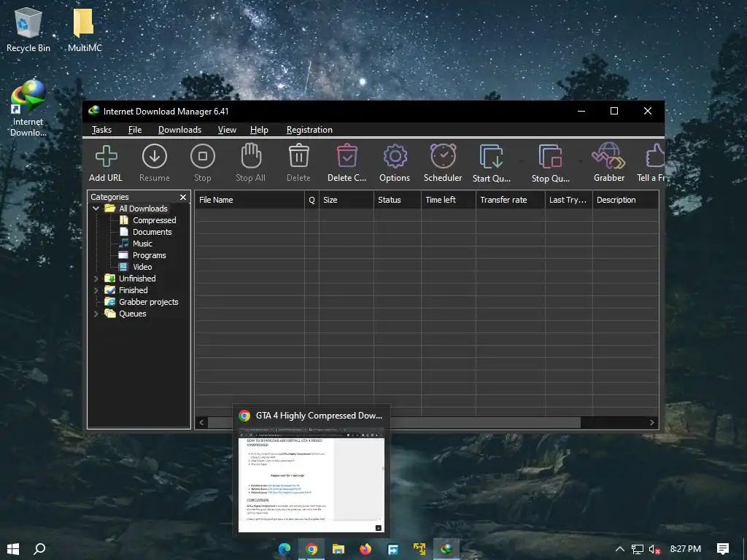Expand the Finished category
747x560 pixels.
[x=96, y=290]
